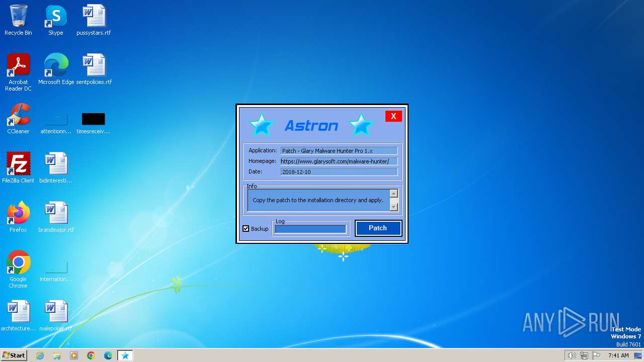Open Chrome from the taskbar
This screenshot has height=362, width=644.
[x=91, y=355]
